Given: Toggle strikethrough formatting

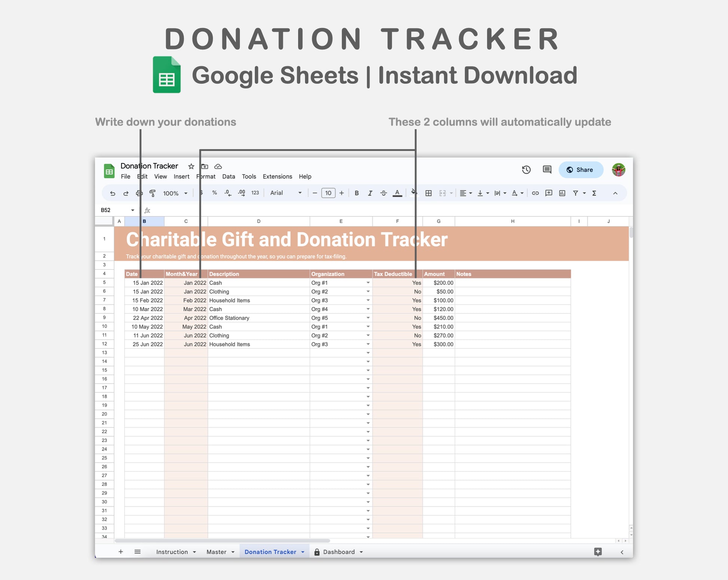Looking at the screenshot, I should (383, 193).
